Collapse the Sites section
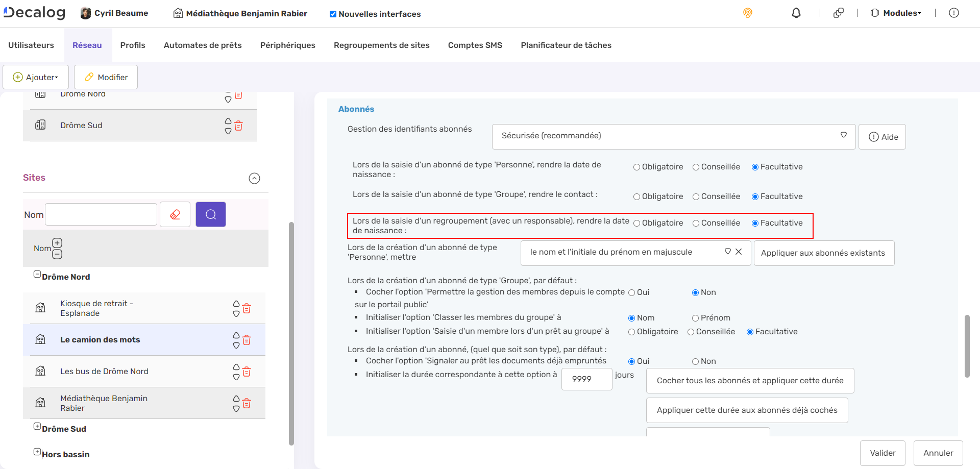 point(254,178)
